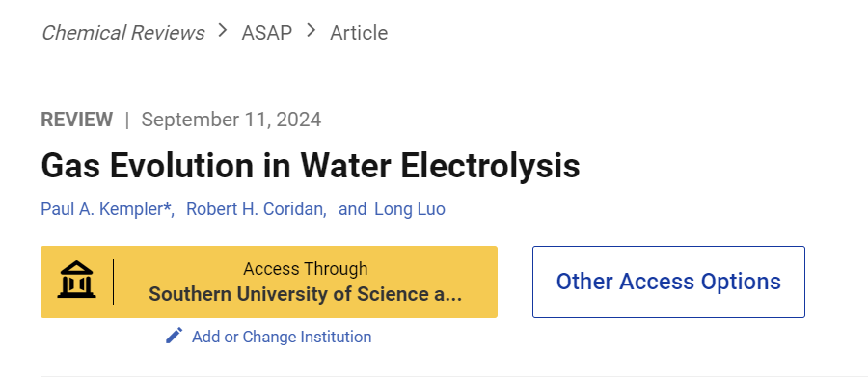Screen dimensions: 868x378
Task: Click the pencil edit icon
Action: point(174,336)
